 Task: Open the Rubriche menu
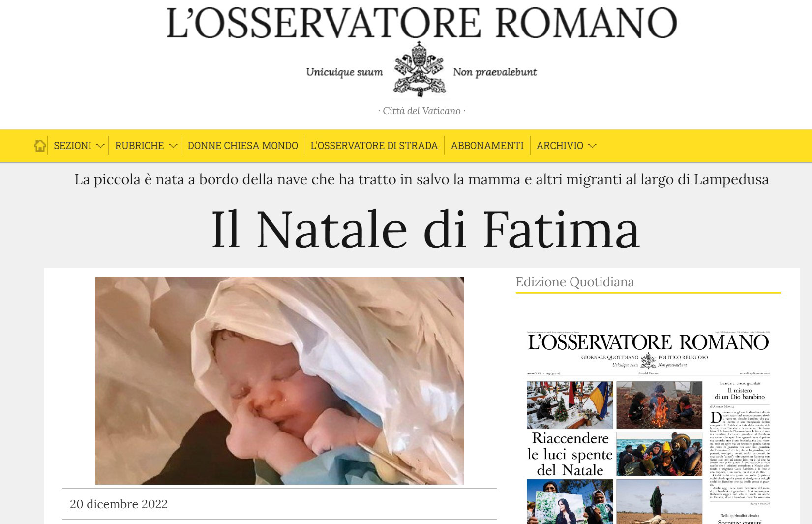[x=139, y=146]
